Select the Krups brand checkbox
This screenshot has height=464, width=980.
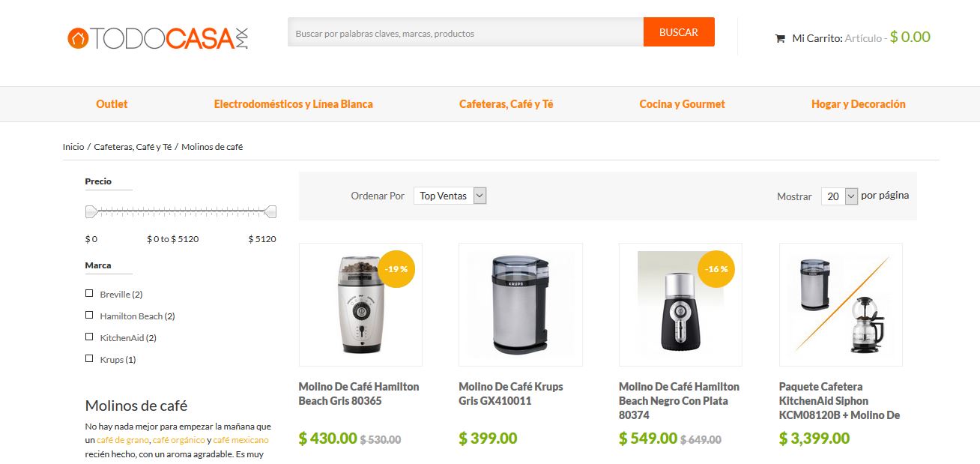pyautogui.click(x=89, y=359)
